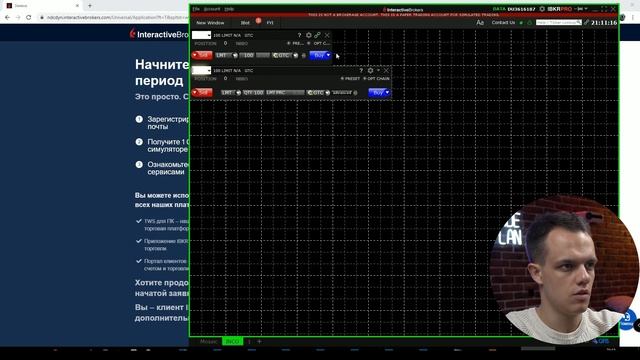Toggle the OPT CHAIN option in the second order panel

(x=376, y=78)
